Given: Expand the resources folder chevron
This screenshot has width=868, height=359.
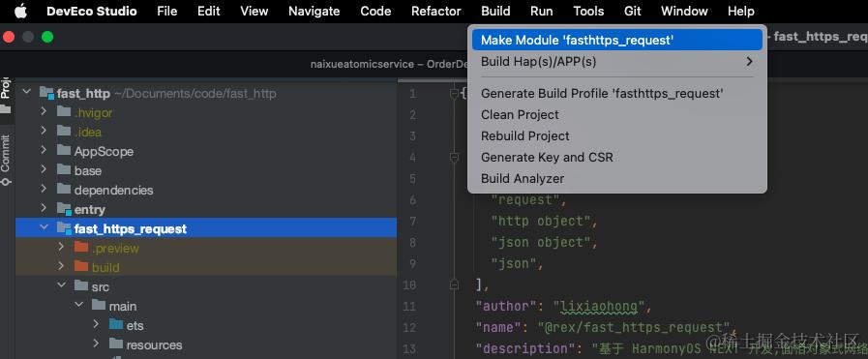Looking at the screenshot, I should [x=96, y=344].
